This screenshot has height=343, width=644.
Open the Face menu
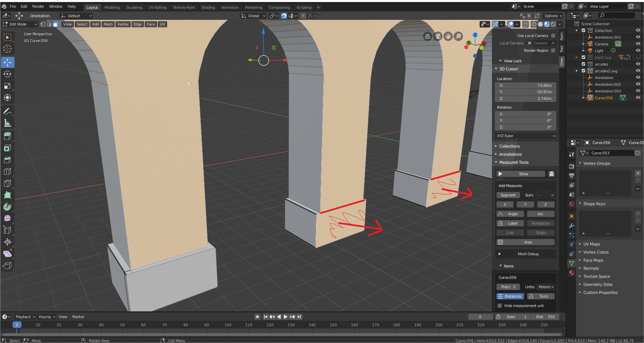point(151,24)
